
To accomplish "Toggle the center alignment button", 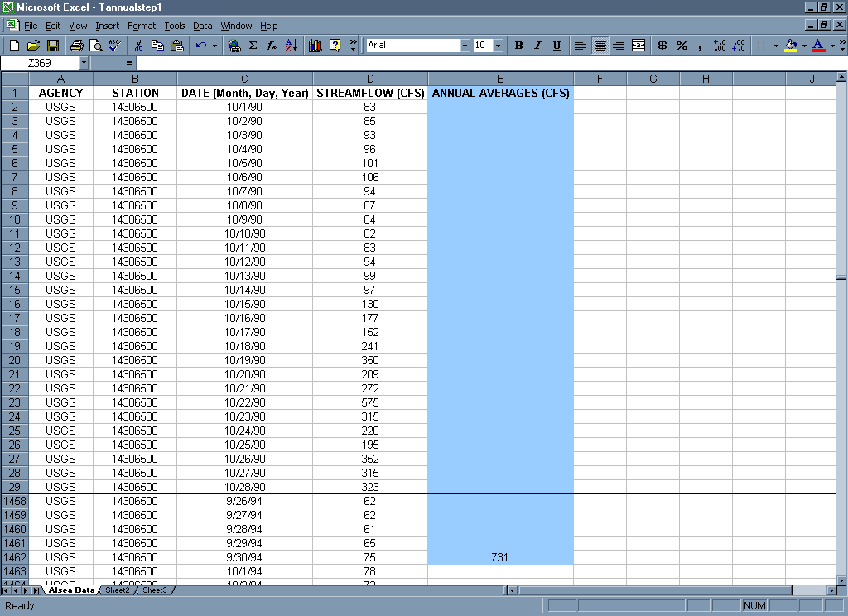I will pyautogui.click(x=600, y=46).
